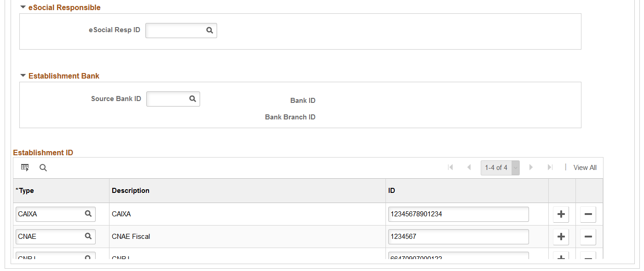The image size is (644, 271).
Task: Open lookup for CAIXA type field
Action: click(x=88, y=214)
